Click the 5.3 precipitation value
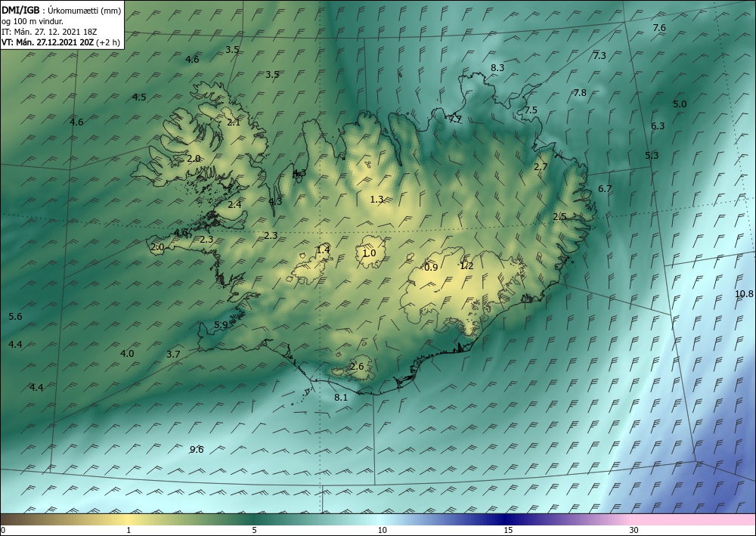The width and height of the screenshot is (756, 536). pyautogui.click(x=652, y=156)
